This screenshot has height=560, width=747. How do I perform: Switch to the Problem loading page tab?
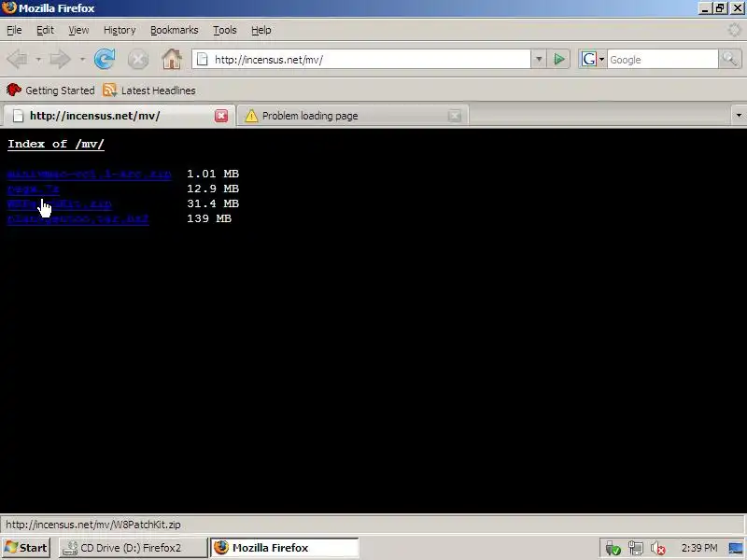coord(353,116)
